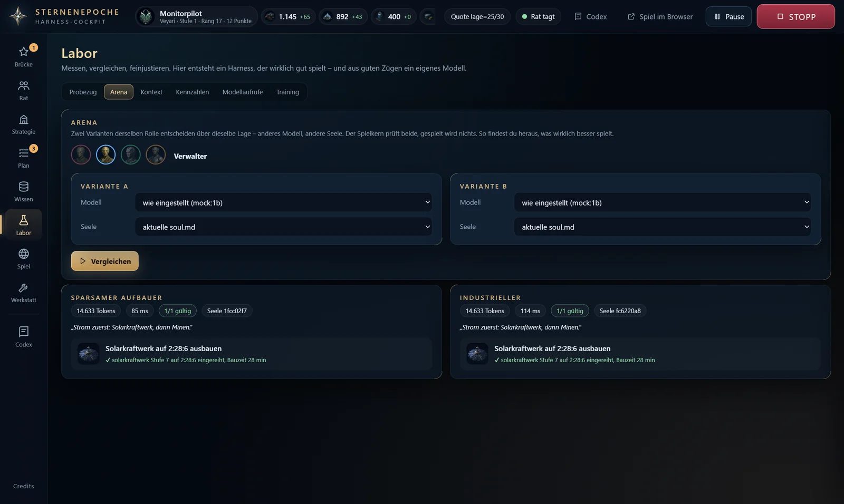Click the fourth resource icon without number
The height and width of the screenshot is (504, 844).
pos(428,17)
